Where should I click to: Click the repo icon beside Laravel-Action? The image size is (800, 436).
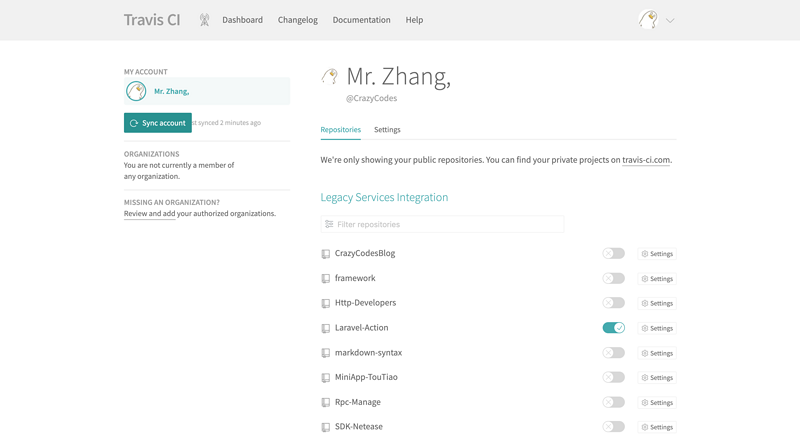(326, 328)
